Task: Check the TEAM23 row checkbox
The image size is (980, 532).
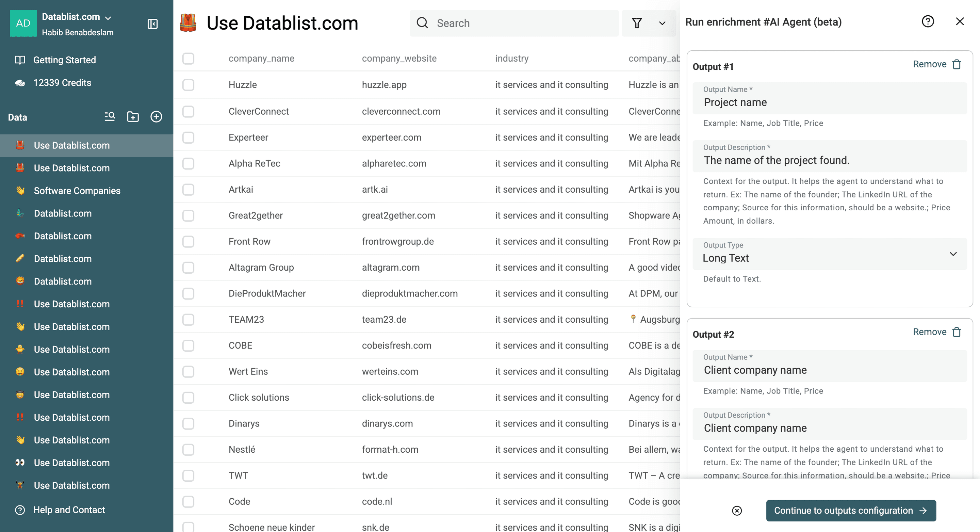Action: click(x=188, y=320)
